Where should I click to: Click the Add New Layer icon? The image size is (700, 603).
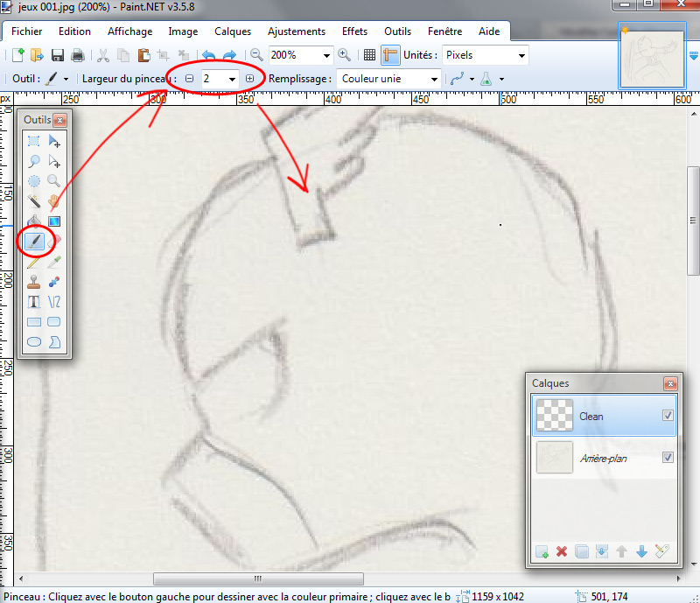point(542,551)
